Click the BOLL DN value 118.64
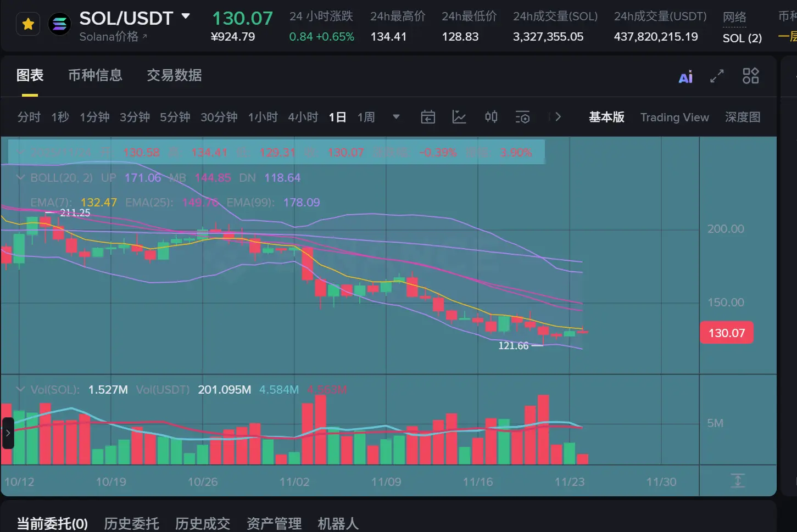This screenshot has height=532, width=797. (282, 178)
